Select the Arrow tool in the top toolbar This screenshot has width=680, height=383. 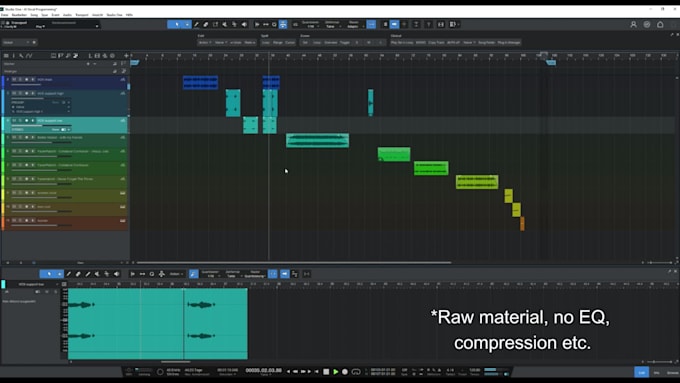coord(177,24)
